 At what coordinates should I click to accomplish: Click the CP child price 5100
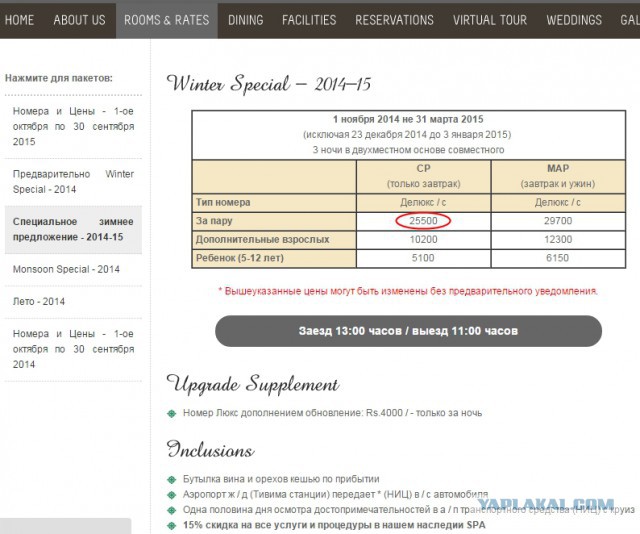tap(423, 258)
